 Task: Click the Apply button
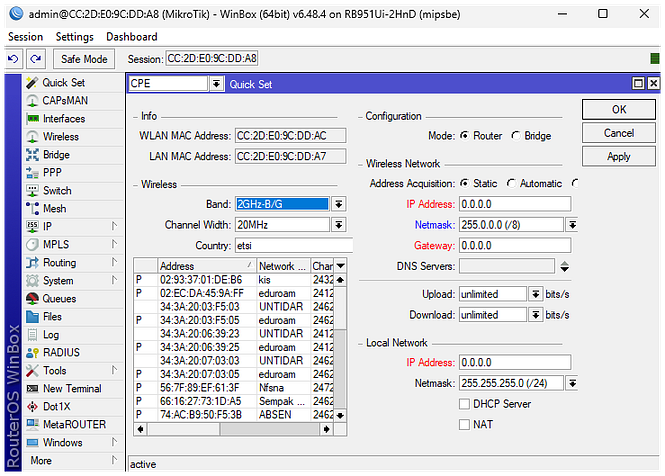point(619,157)
